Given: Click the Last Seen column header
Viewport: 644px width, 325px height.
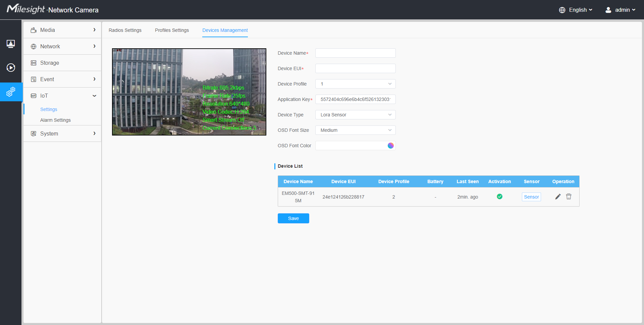Looking at the screenshot, I should click(x=468, y=181).
